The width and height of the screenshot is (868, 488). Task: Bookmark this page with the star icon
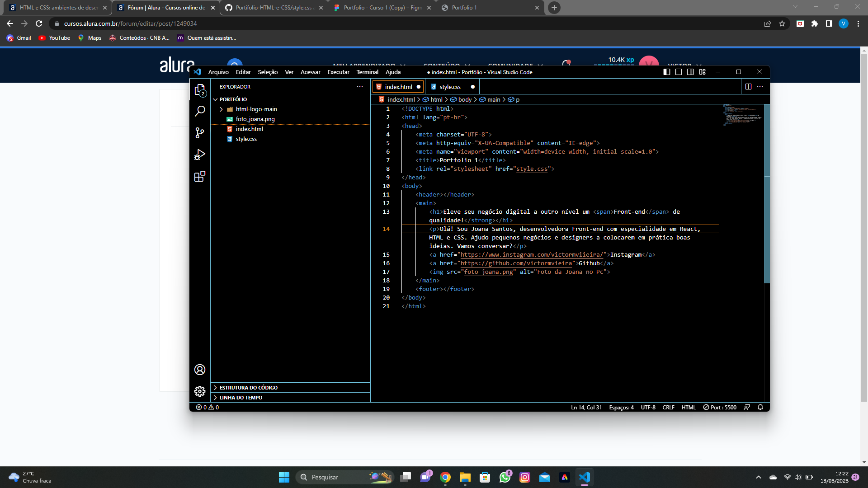[x=782, y=23]
